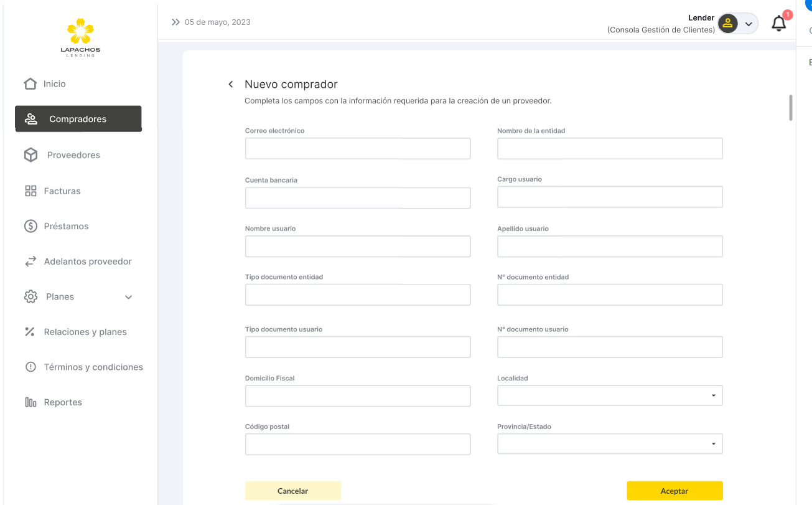Open Términos y condiciones menu item
Viewport: 812px width, 505px height.
click(93, 367)
